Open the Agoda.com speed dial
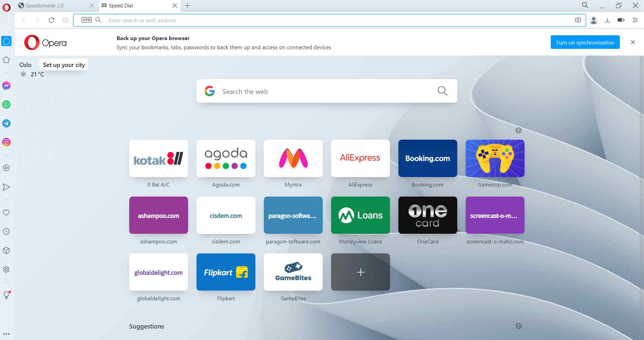This screenshot has height=340, width=644. 226,159
